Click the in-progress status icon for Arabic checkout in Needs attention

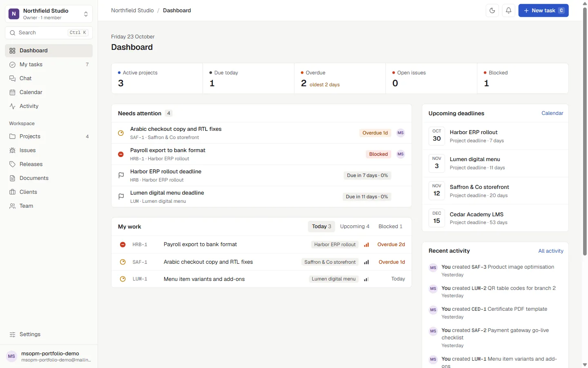121,133
